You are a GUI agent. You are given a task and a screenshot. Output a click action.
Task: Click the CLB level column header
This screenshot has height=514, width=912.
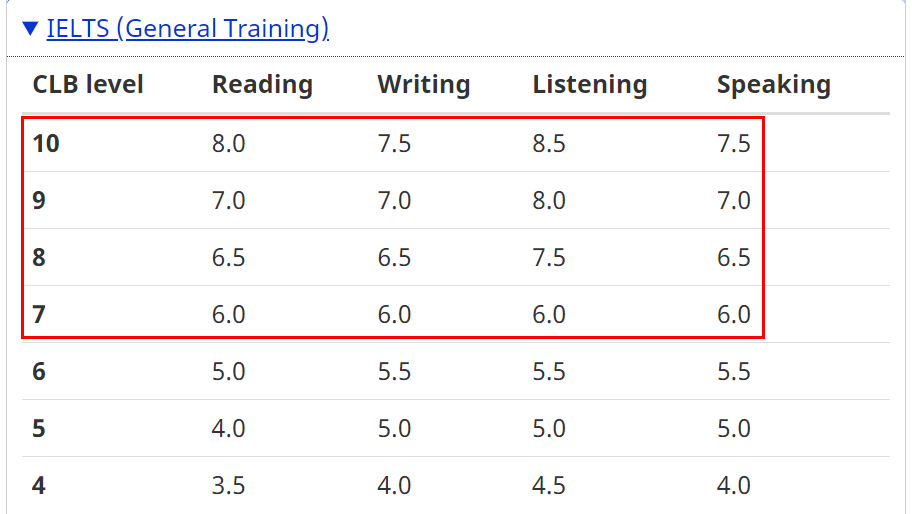pos(88,85)
